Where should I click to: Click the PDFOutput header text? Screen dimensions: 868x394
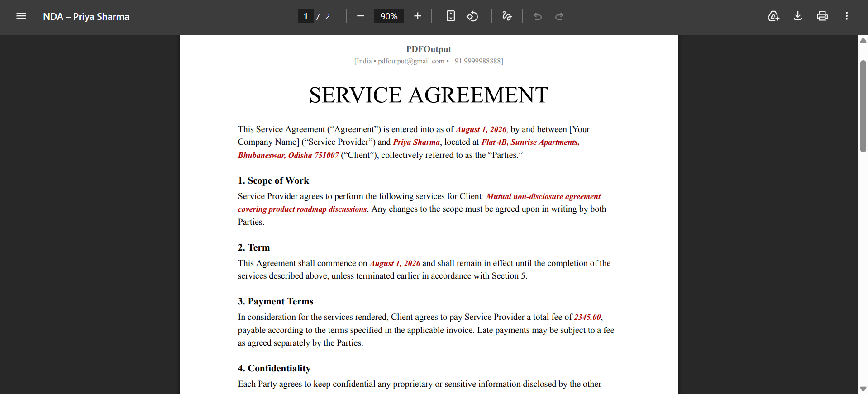429,49
